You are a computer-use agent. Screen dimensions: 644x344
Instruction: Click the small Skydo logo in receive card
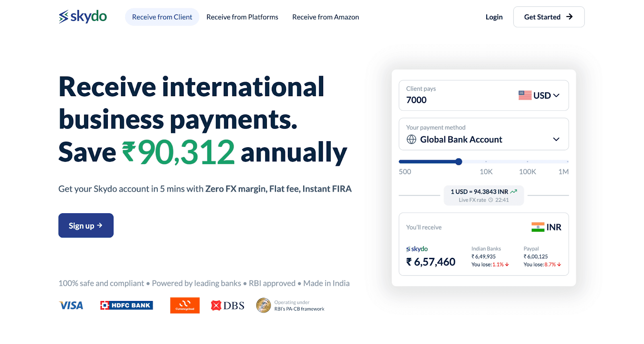(x=417, y=249)
